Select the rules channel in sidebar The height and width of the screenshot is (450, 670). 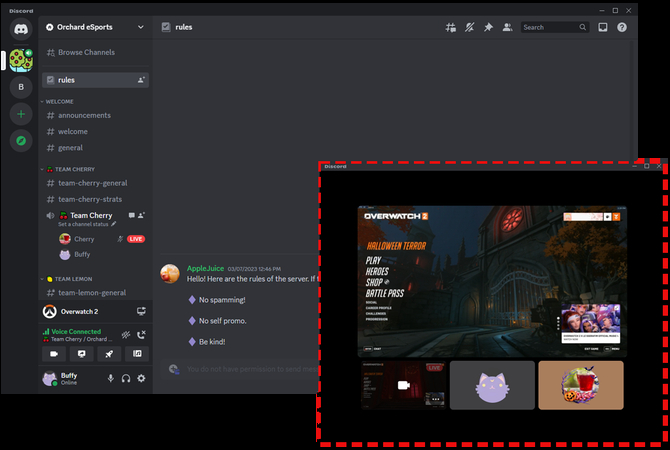(95, 80)
